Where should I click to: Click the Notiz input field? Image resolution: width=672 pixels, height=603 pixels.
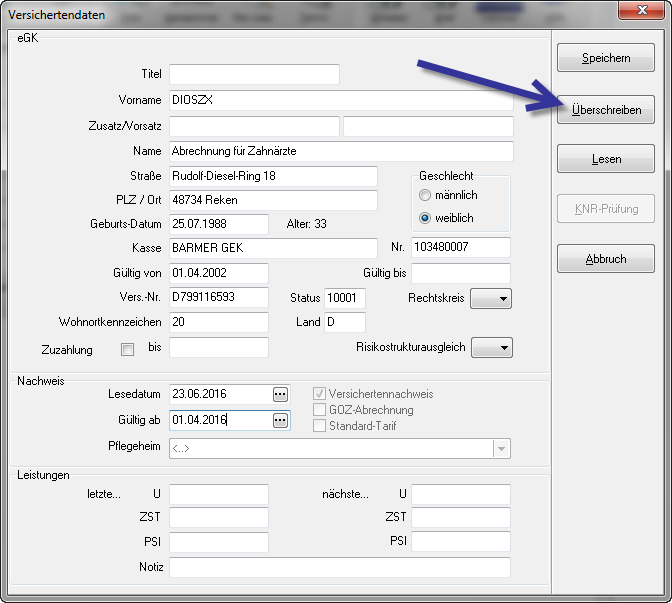point(340,568)
